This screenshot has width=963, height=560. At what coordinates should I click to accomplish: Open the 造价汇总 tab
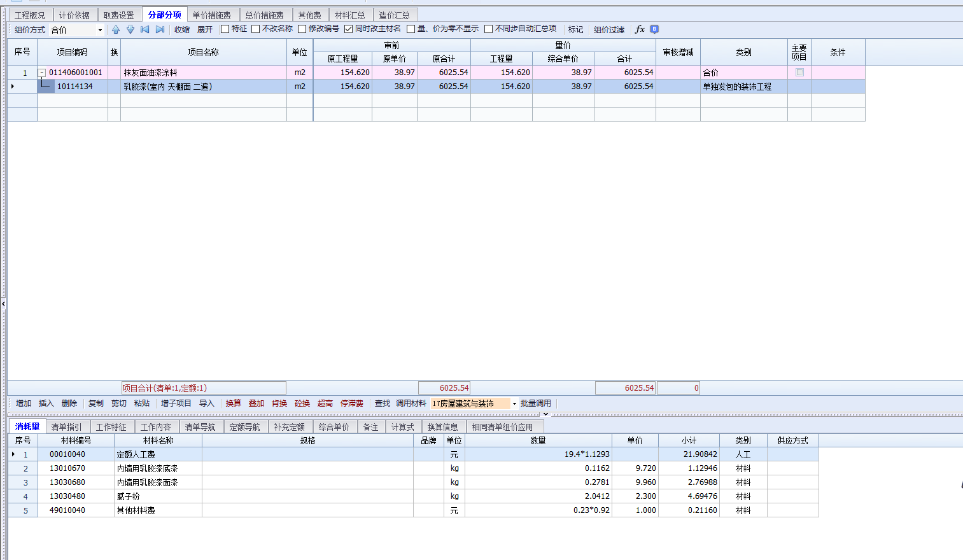click(394, 15)
